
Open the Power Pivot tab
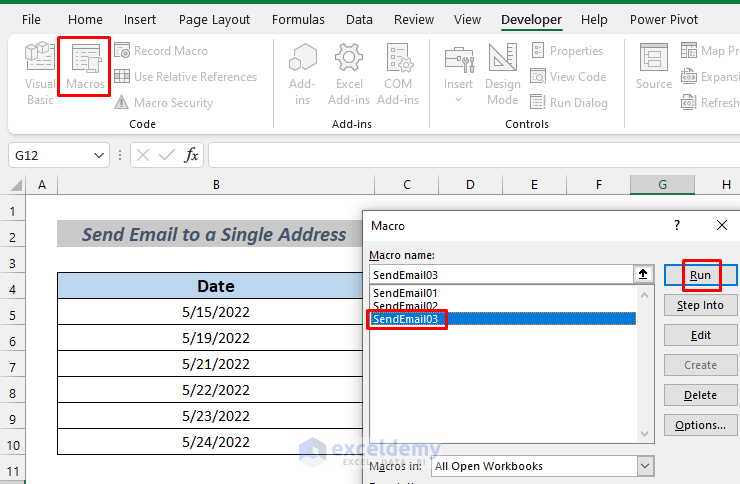tap(664, 19)
